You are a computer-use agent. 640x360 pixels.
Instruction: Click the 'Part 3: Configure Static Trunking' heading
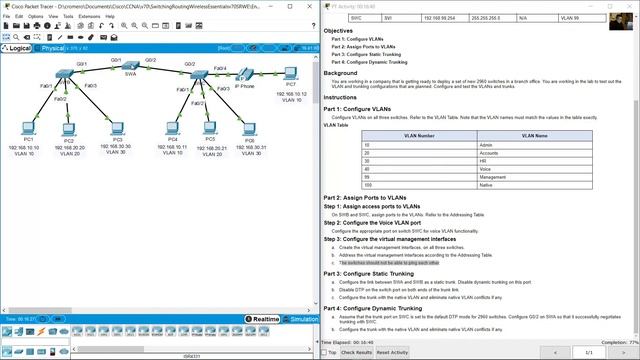click(368, 273)
